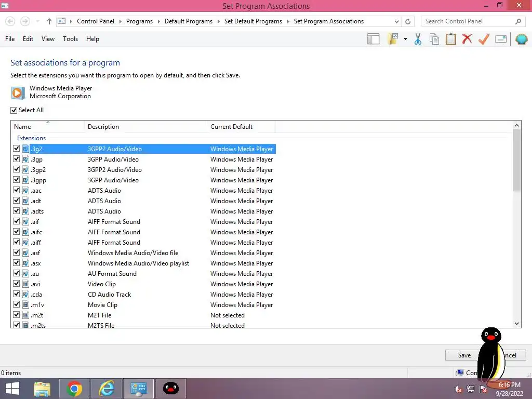Open the folder options toolbar icon
This screenshot has width=532, height=399.
click(393, 39)
